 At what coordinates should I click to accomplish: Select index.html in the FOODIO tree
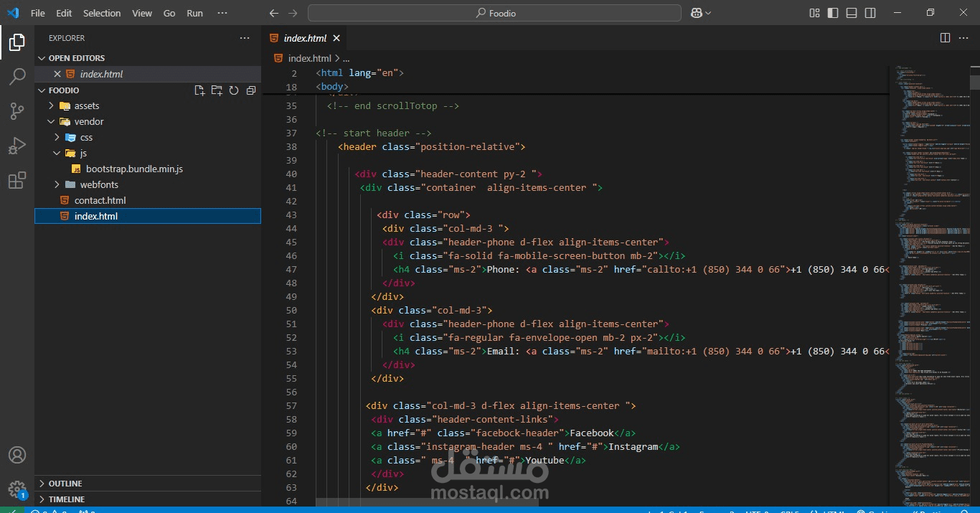point(147,216)
